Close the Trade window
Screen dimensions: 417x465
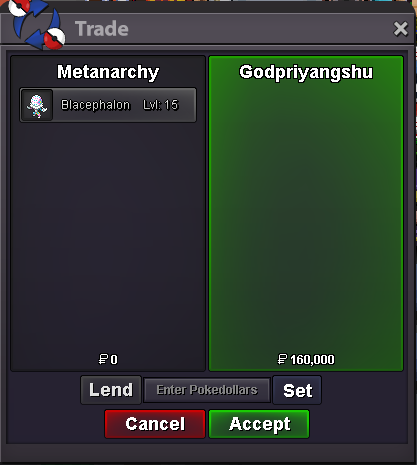tap(400, 29)
